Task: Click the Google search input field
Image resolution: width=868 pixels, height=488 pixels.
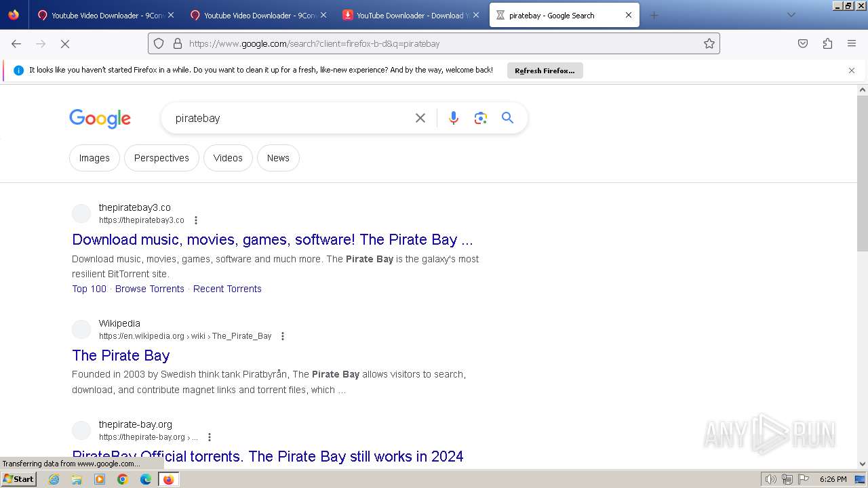Action: [290, 118]
